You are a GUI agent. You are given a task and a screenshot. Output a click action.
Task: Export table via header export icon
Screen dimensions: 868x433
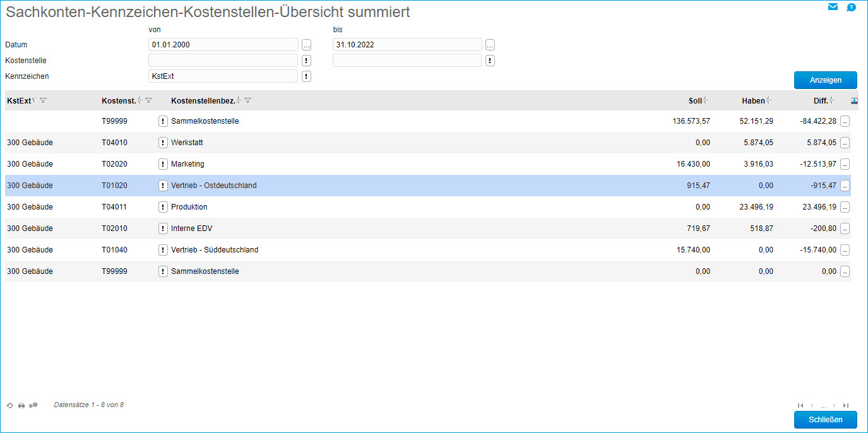click(x=855, y=100)
